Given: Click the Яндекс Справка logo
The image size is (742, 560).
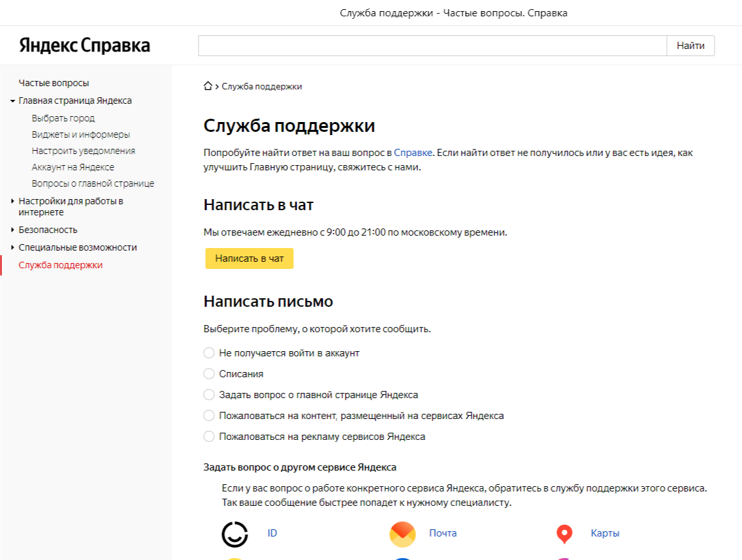Looking at the screenshot, I should coord(85,46).
